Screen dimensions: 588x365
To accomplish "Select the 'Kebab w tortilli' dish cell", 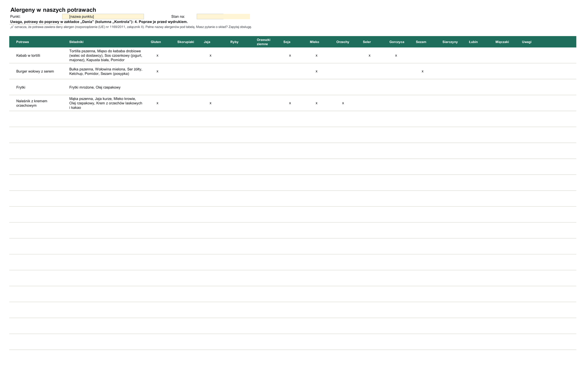I will (x=28, y=56).
